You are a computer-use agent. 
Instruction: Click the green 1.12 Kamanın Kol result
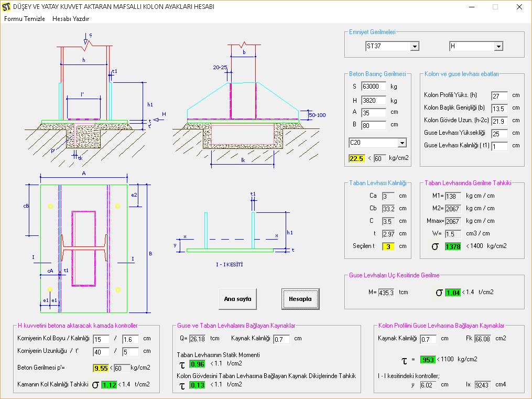point(109,385)
